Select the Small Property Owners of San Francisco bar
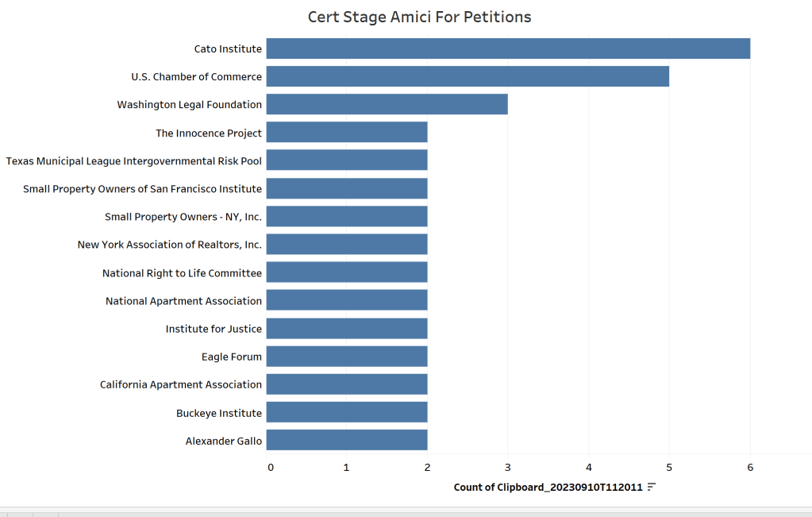The image size is (812, 517). coord(347,188)
